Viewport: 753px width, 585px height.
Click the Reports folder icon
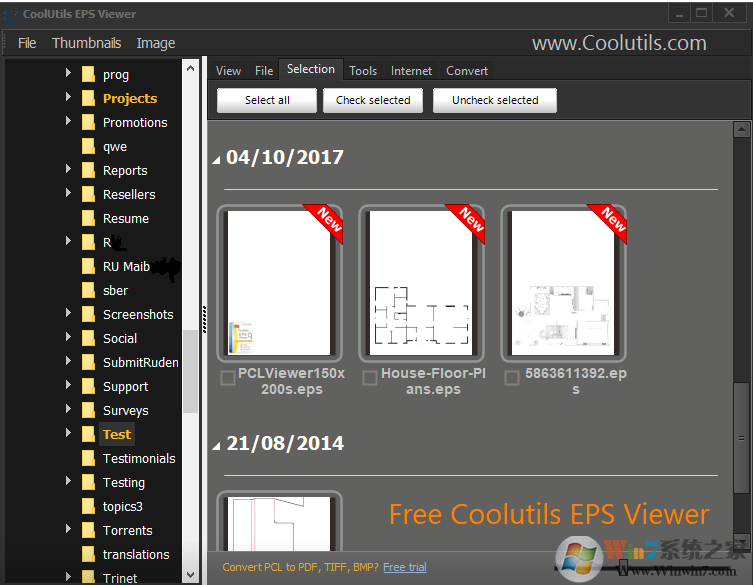[88, 171]
